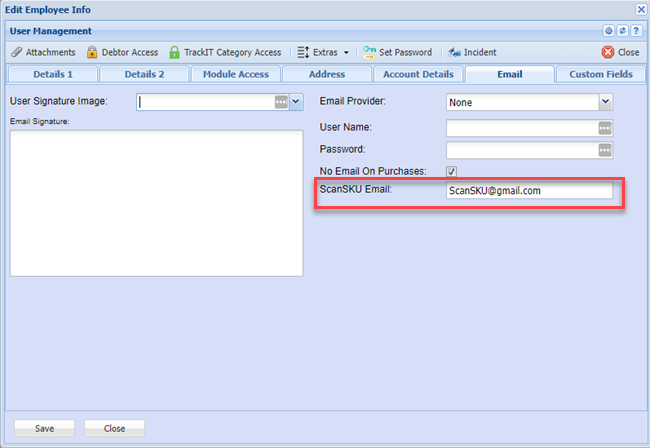Switch to the Module Access tab
This screenshot has height=448, width=650.
[235, 74]
